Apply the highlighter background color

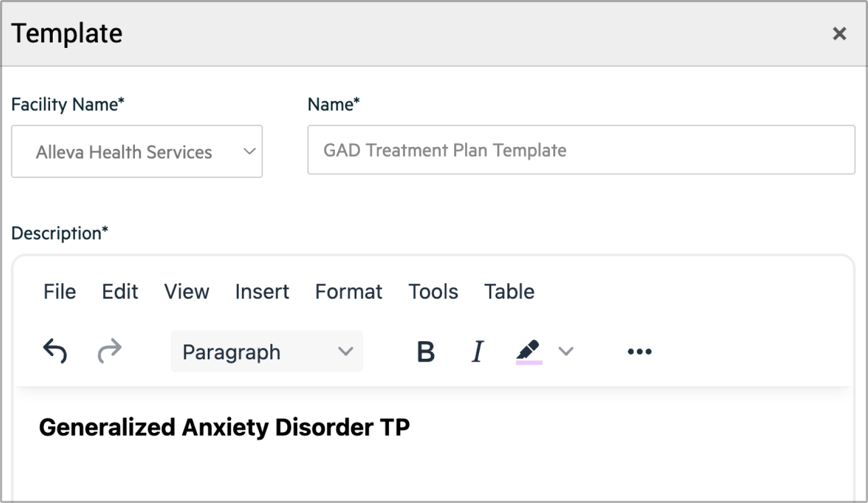point(528,352)
